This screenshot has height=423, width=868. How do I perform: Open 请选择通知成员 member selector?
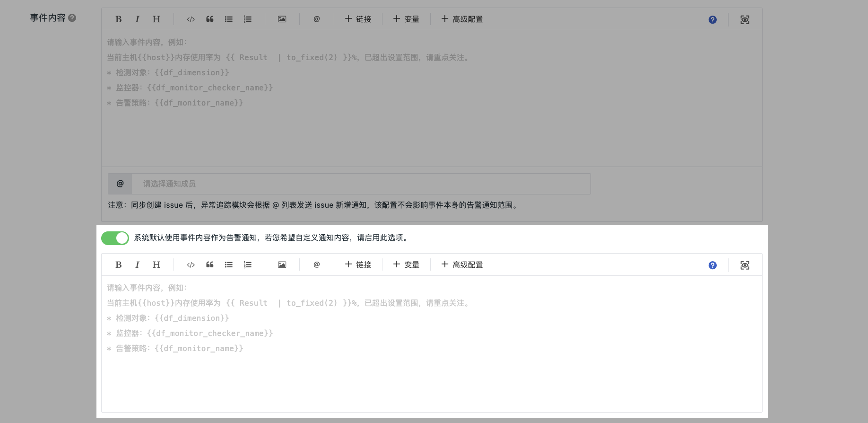[x=360, y=184]
